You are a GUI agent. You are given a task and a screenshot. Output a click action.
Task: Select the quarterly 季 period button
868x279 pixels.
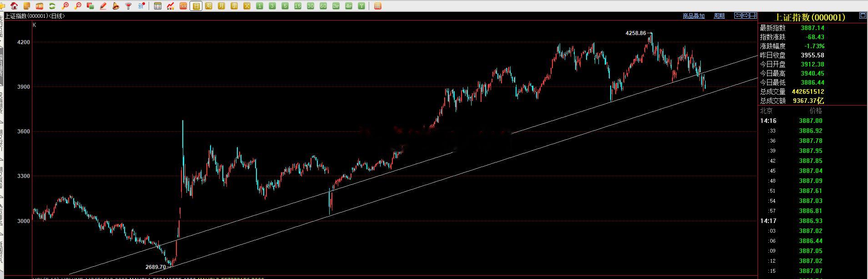tap(234, 6)
